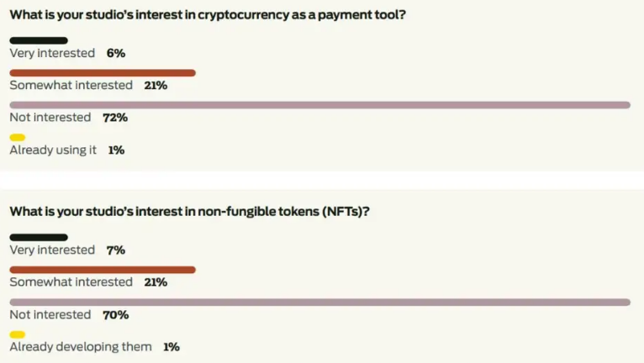Click the NFTs question heading
The image size is (644, 363).
(190, 212)
